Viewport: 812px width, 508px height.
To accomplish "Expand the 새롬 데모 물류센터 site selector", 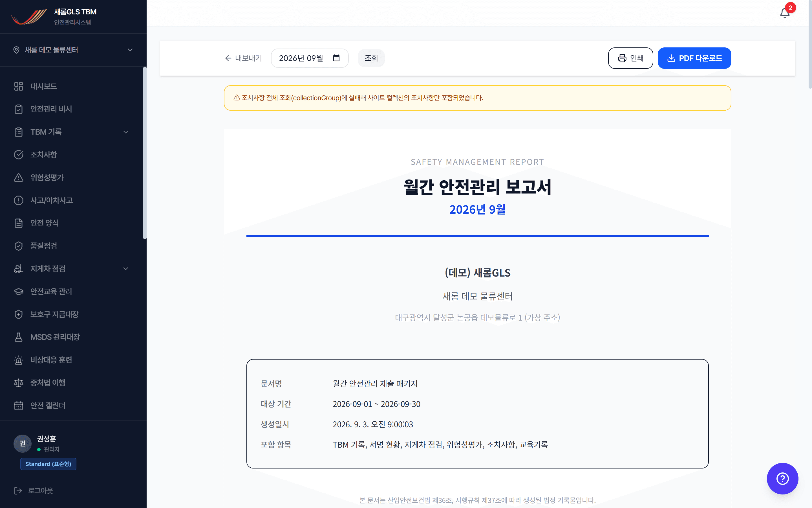I will click(x=73, y=50).
